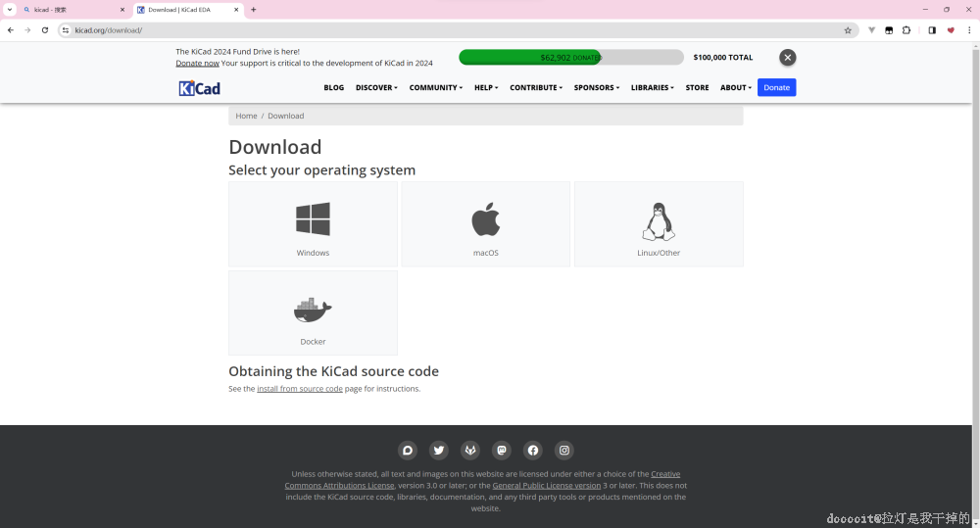
Task: Close the Download KiCad EDA tab
Action: tap(236, 10)
